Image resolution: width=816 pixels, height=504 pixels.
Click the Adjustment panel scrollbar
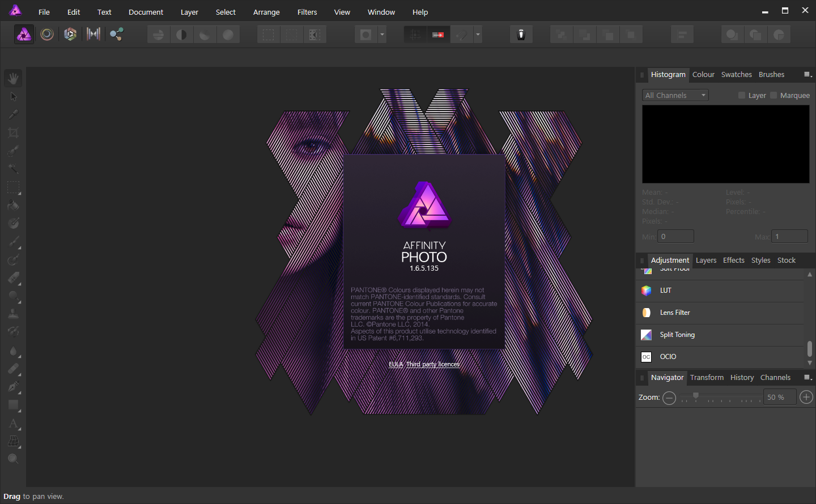pyautogui.click(x=810, y=349)
